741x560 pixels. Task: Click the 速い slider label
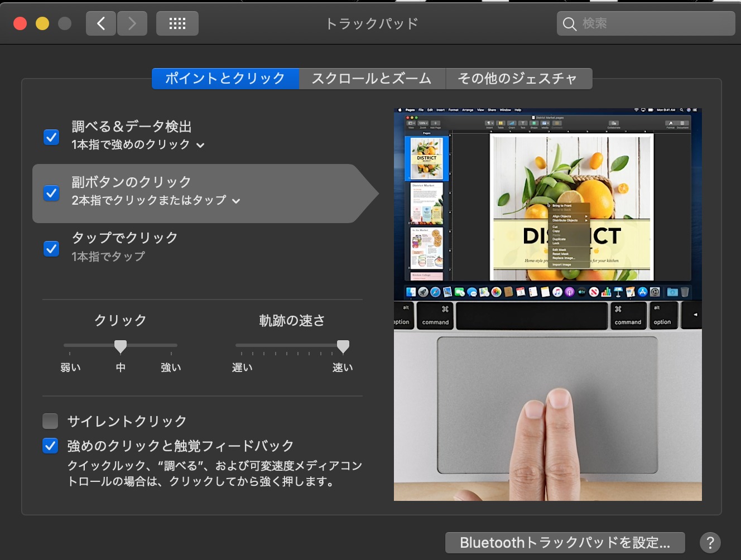343,368
